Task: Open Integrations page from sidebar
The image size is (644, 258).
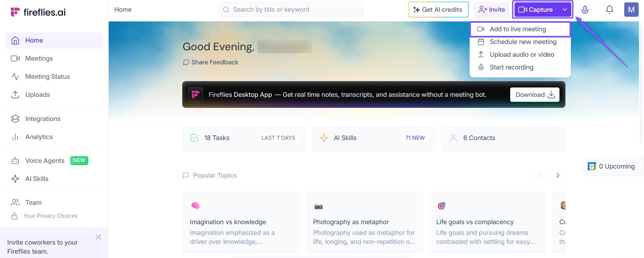Action: click(43, 119)
